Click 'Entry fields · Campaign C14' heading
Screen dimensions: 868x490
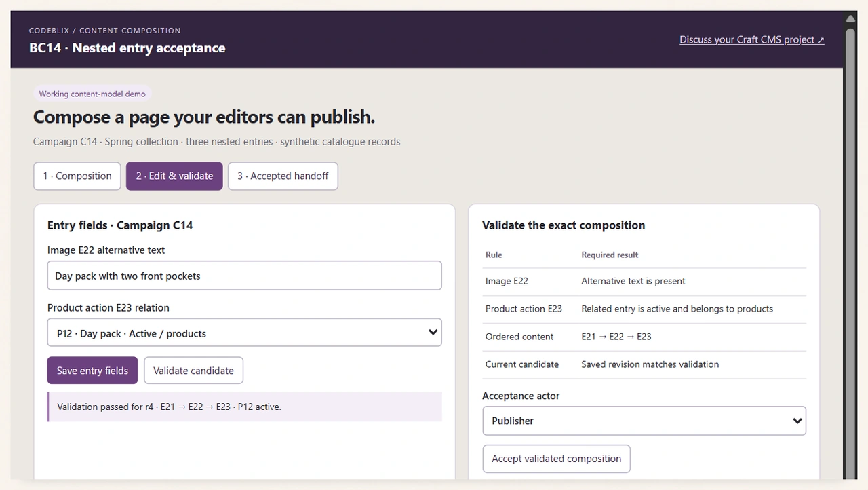coord(120,225)
